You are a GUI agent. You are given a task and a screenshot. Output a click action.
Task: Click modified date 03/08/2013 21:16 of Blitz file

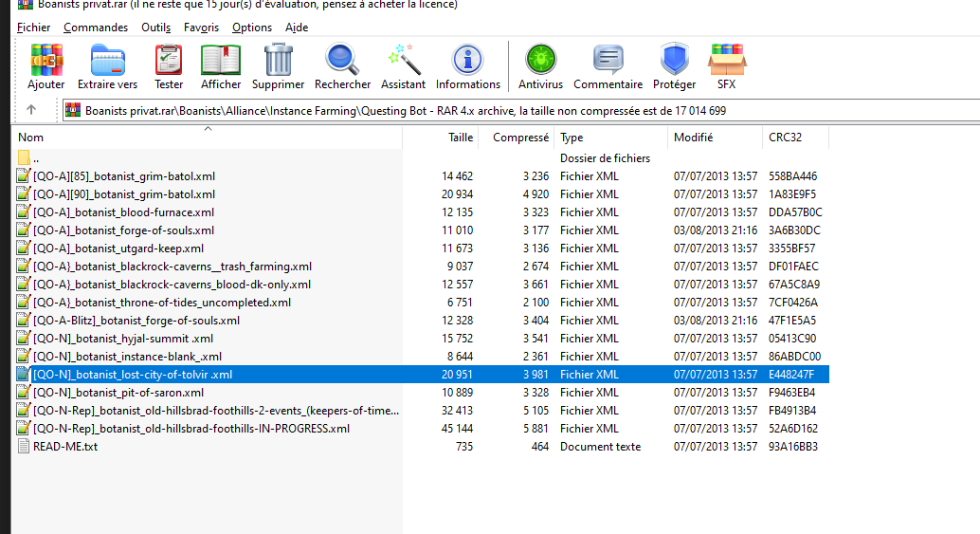coord(716,321)
